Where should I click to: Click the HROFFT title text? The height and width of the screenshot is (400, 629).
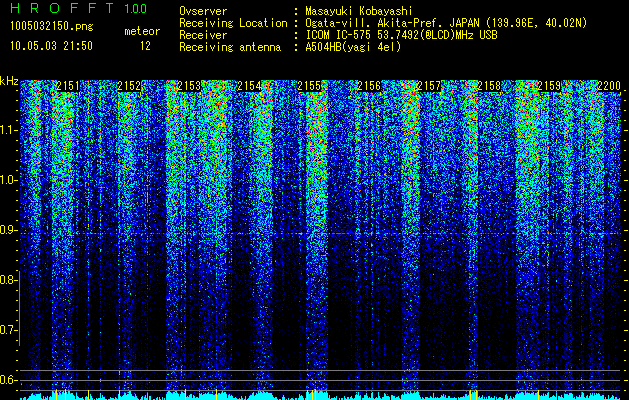62,8
